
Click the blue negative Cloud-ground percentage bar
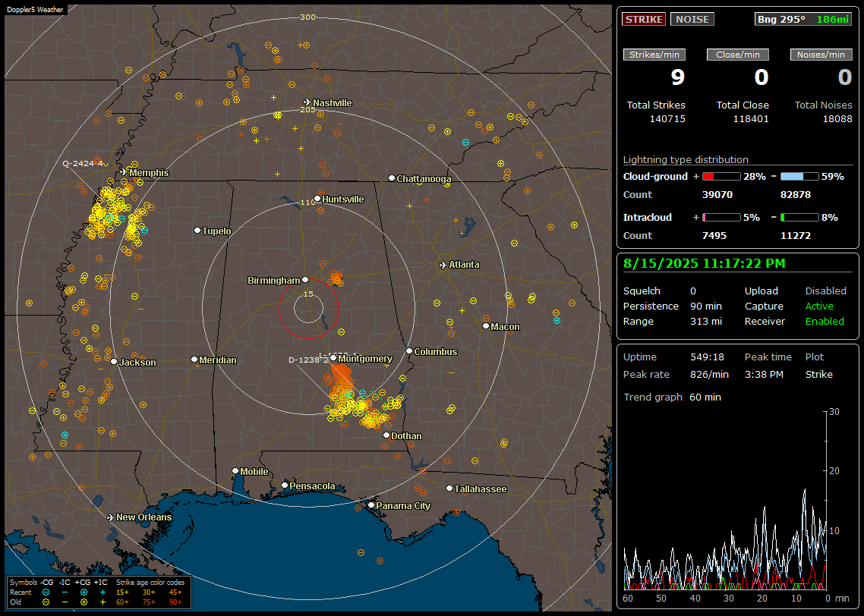799,177
